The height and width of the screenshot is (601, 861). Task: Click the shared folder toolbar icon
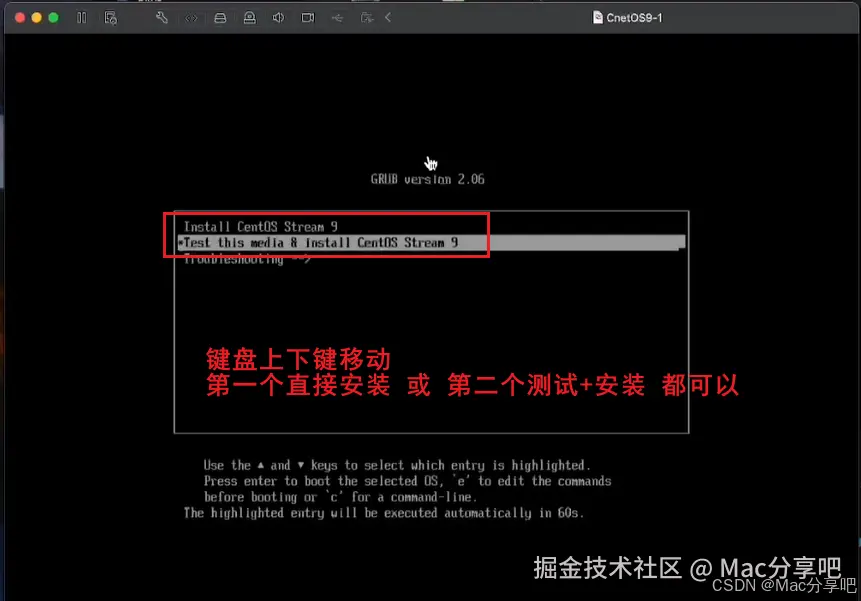point(366,17)
